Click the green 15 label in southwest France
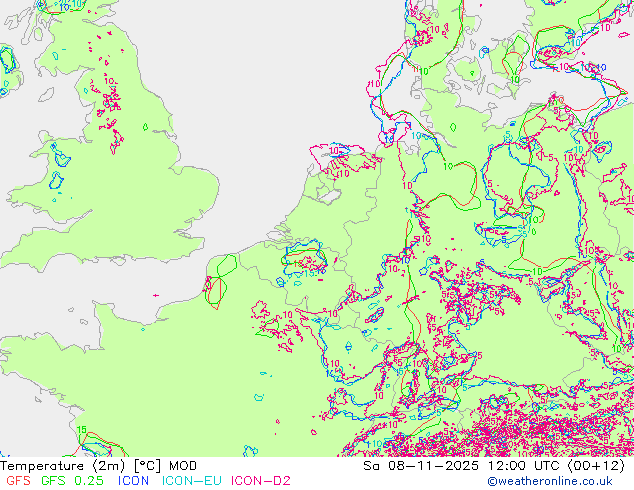This screenshot has height=490, width=634. (82, 429)
